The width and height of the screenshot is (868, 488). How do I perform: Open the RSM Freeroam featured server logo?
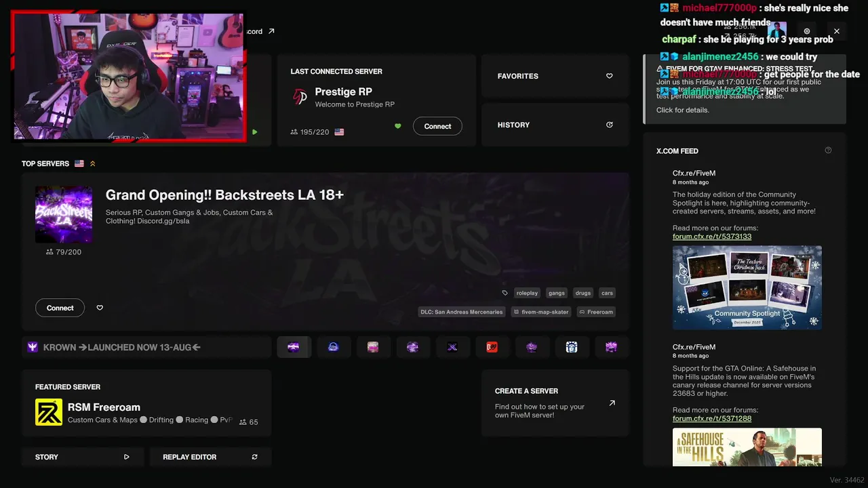click(x=49, y=412)
